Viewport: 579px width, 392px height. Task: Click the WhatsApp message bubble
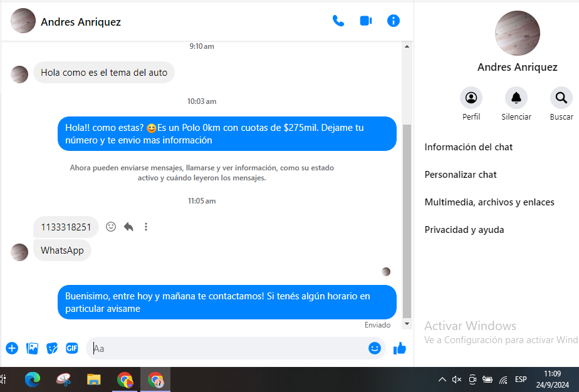click(62, 250)
